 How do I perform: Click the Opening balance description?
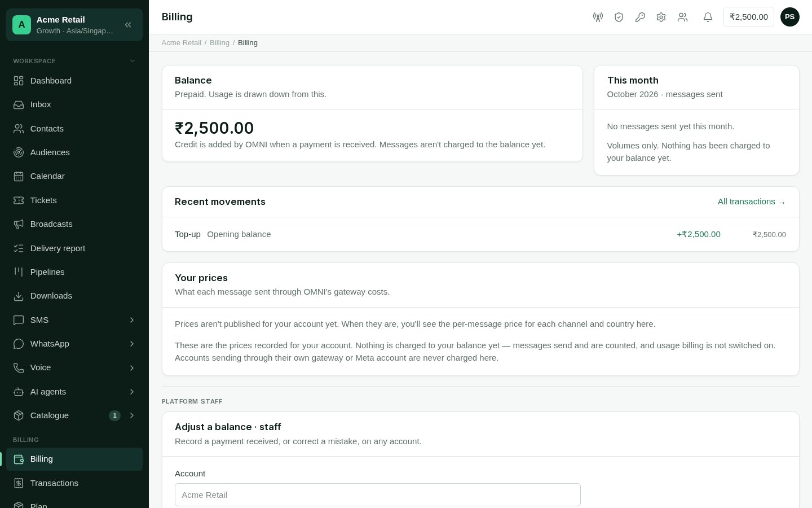tap(239, 234)
